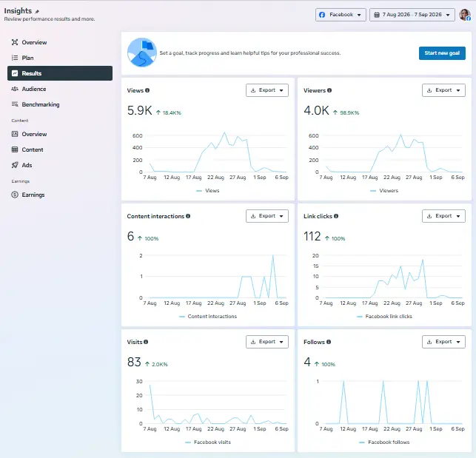The image size is (476, 458).
Task: Click the Content table grid icon
Action: click(x=15, y=149)
